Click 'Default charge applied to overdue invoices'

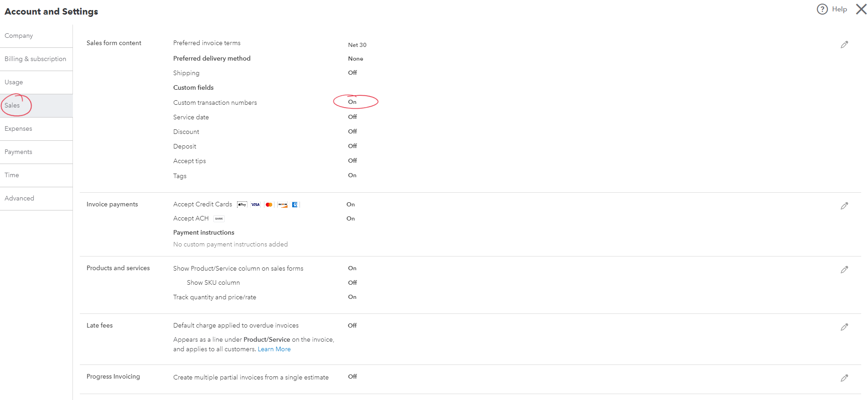click(236, 326)
